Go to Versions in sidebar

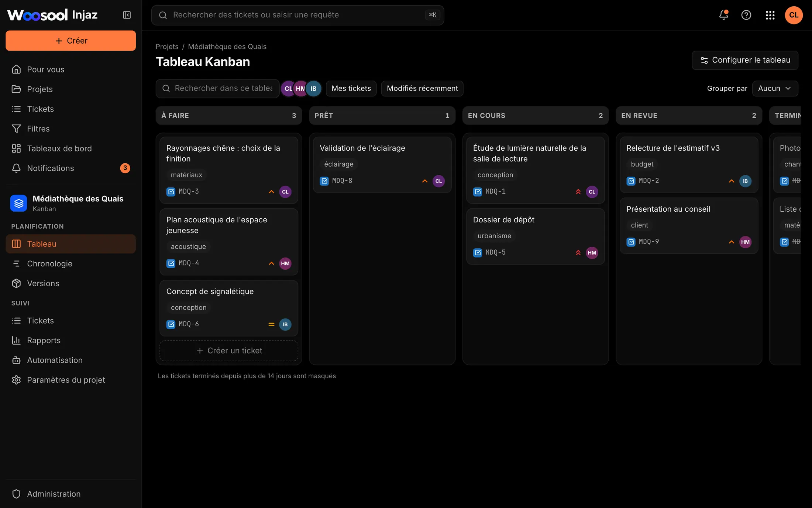70,283
